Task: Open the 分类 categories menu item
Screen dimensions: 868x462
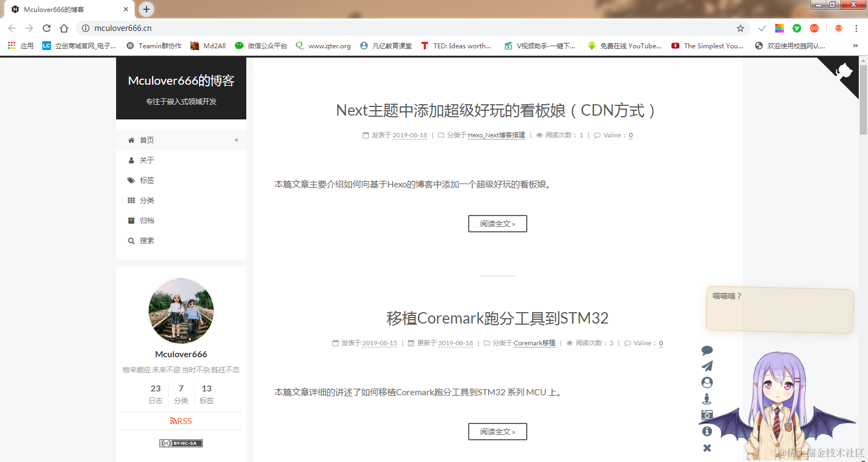Action: (x=181, y=200)
